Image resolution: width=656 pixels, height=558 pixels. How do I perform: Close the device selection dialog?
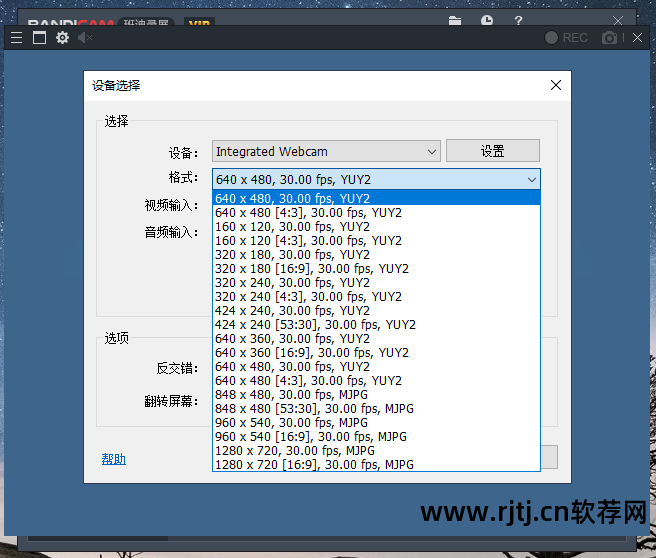pyautogui.click(x=556, y=85)
